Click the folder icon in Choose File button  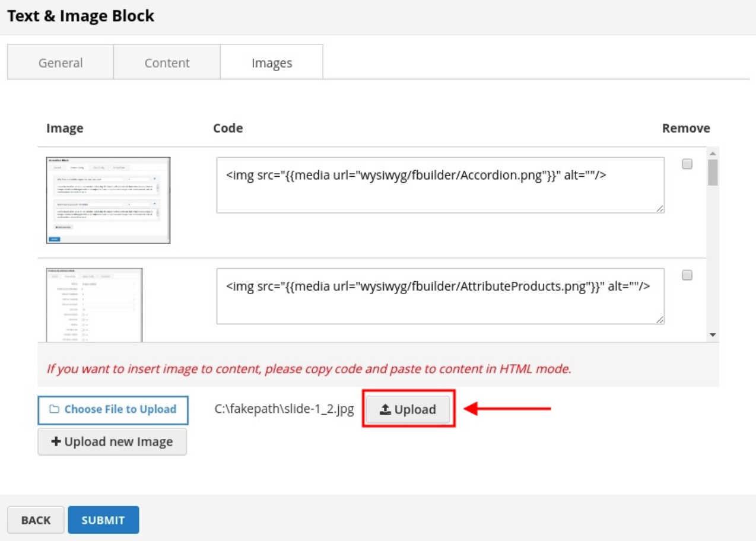pos(55,409)
